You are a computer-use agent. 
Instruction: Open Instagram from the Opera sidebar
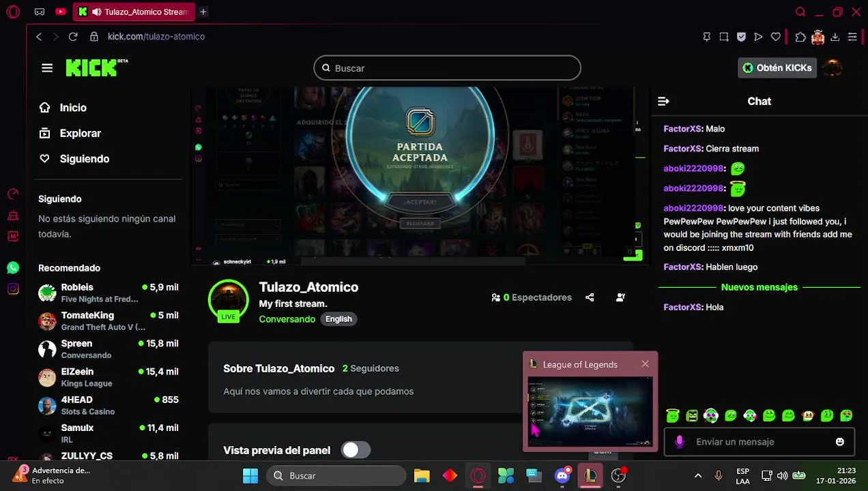[13, 288]
